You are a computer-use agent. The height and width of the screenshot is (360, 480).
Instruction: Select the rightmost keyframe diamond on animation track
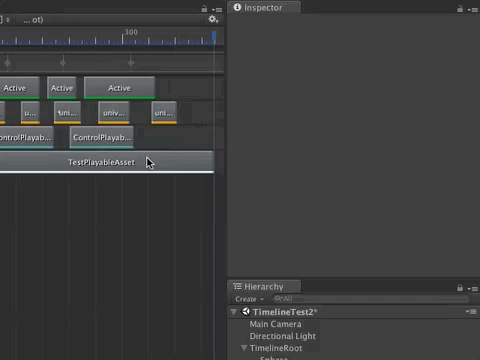tap(131, 63)
